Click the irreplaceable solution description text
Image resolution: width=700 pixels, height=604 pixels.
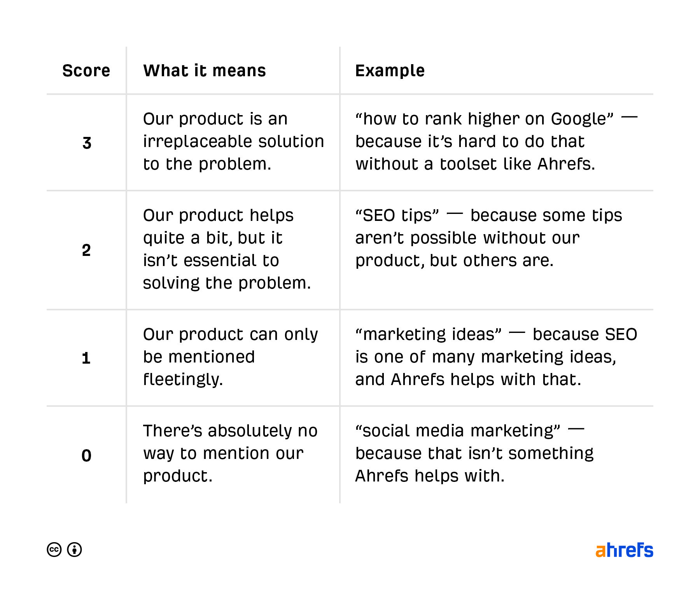(x=233, y=142)
